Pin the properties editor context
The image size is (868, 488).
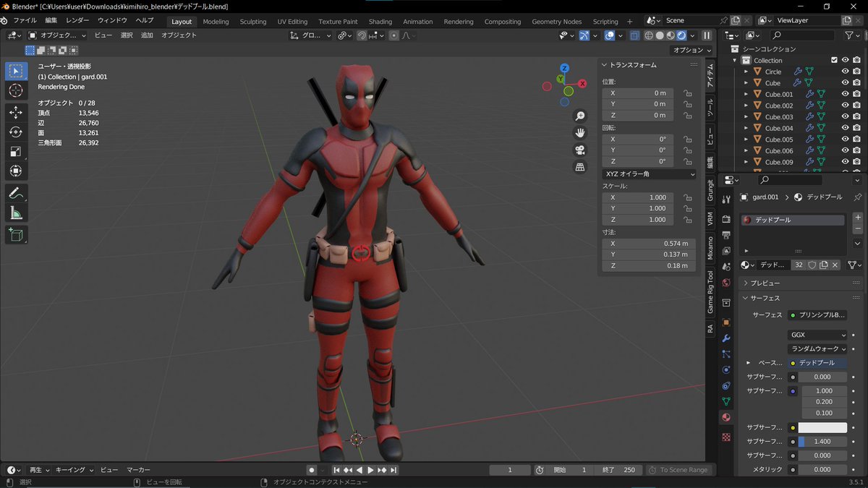click(858, 197)
